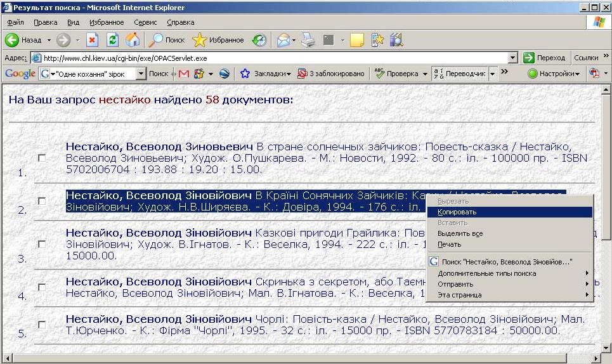The width and height of the screenshot is (612, 364).
Task: Open the Файл menu
Action: tap(16, 22)
